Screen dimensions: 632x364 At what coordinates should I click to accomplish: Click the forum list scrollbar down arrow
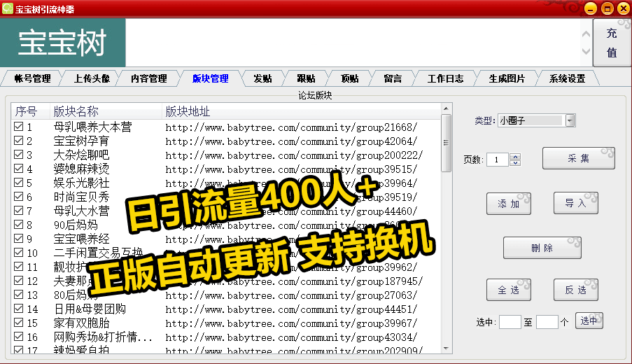[446, 349]
